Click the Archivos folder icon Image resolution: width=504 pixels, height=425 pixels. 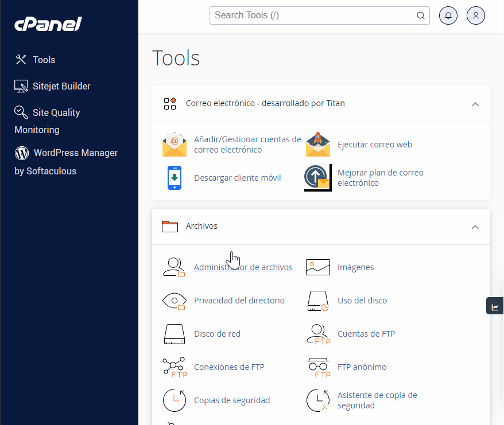170,227
